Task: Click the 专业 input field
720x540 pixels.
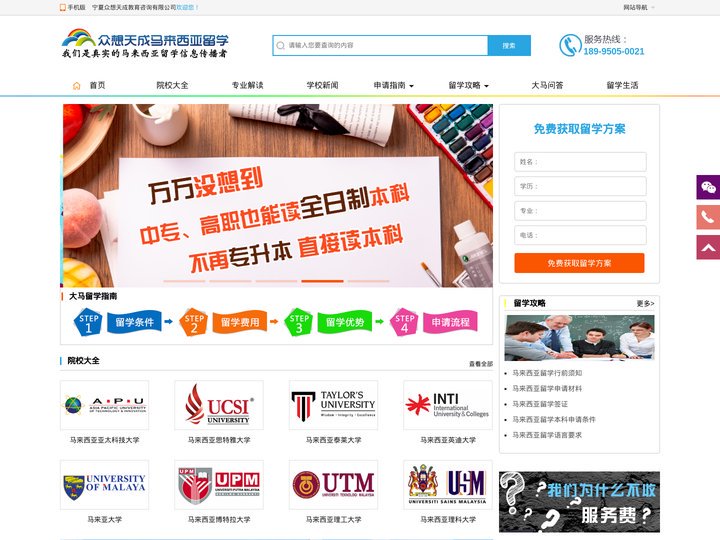Action: pyautogui.click(x=580, y=211)
